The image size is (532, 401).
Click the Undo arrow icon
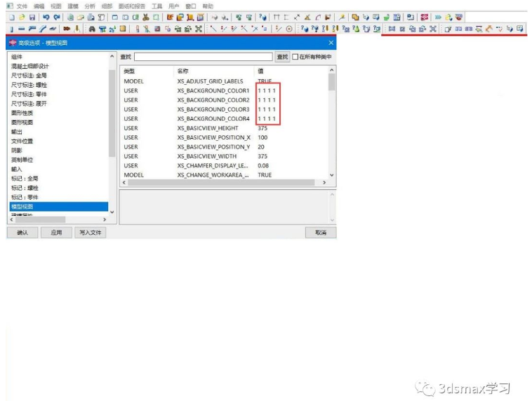46,18
